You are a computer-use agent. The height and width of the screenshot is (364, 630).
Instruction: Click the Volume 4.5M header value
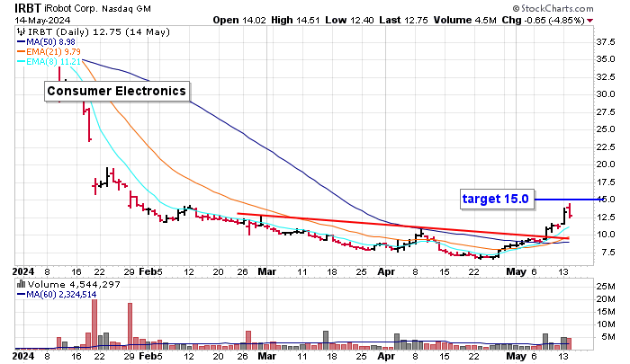pyautogui.click(x=465, y=20)
